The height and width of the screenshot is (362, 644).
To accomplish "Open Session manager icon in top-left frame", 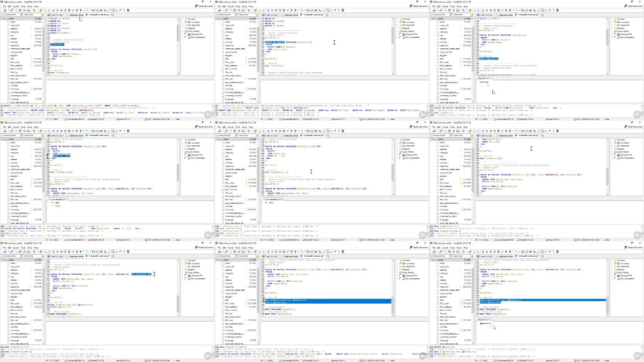I will pyautogui.click(x=5, y=10).
